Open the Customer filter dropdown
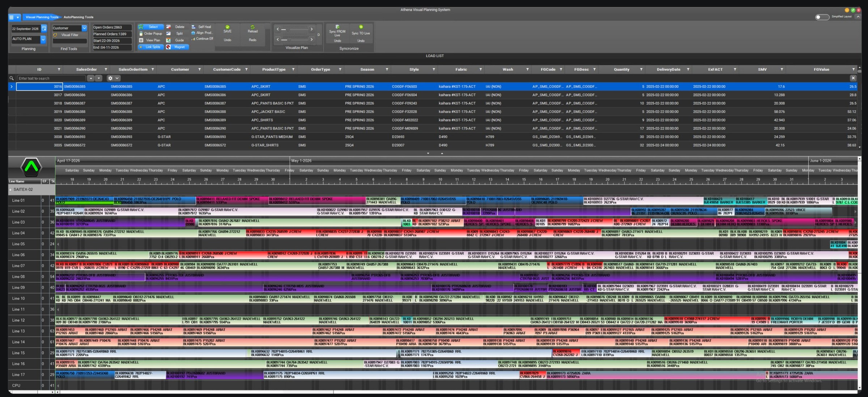 click(84, 28)
